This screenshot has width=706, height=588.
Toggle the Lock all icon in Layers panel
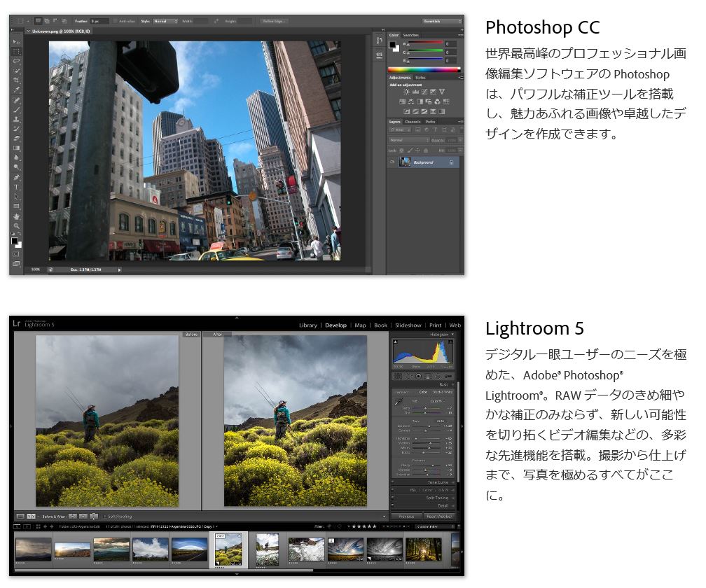tap(426, 150)
